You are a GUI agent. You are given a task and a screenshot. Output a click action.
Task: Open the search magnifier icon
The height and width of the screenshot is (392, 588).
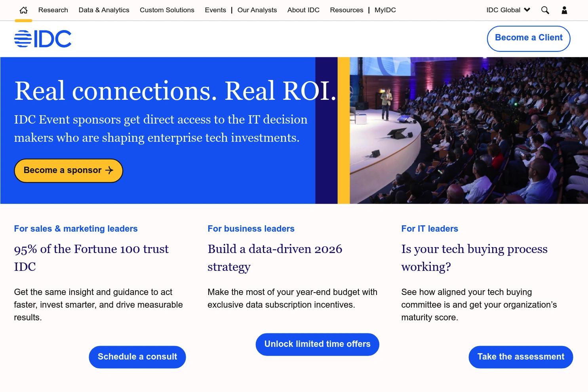pos(545,10)
